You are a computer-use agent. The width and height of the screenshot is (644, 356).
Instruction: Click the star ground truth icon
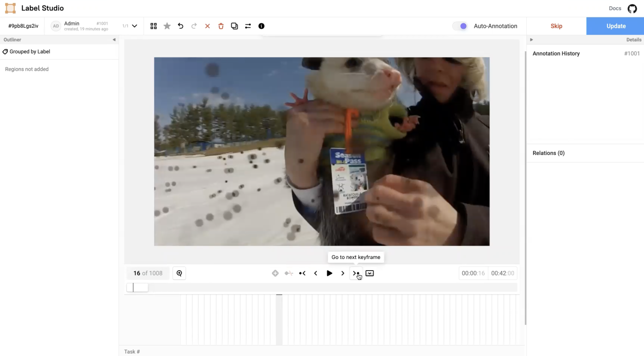tap(167, 26)
